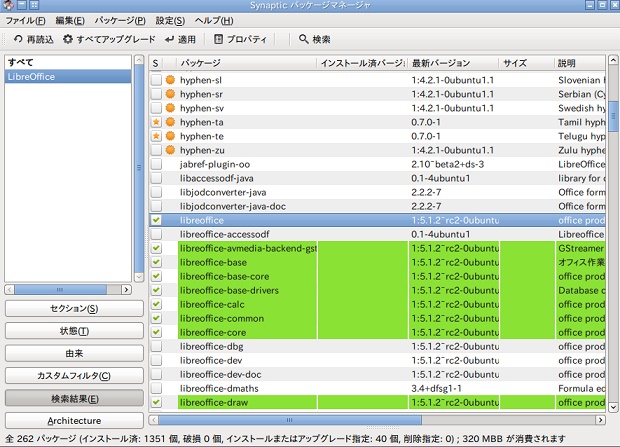Click the orange supported icon for hyphen-sl
This screenshot has height=447, width=620.
[170, 80]
